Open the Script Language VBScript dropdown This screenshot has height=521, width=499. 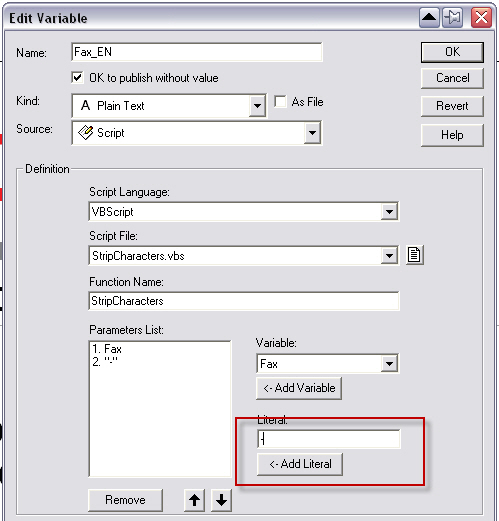point(389,211)
